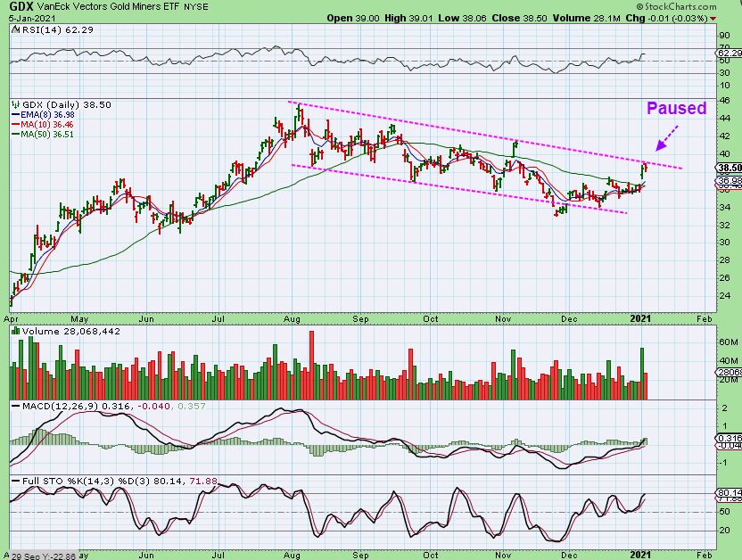Click the 5-Jan-2021 date label
The height and width of the screenshot is (560, 742).
click(32, 19)
